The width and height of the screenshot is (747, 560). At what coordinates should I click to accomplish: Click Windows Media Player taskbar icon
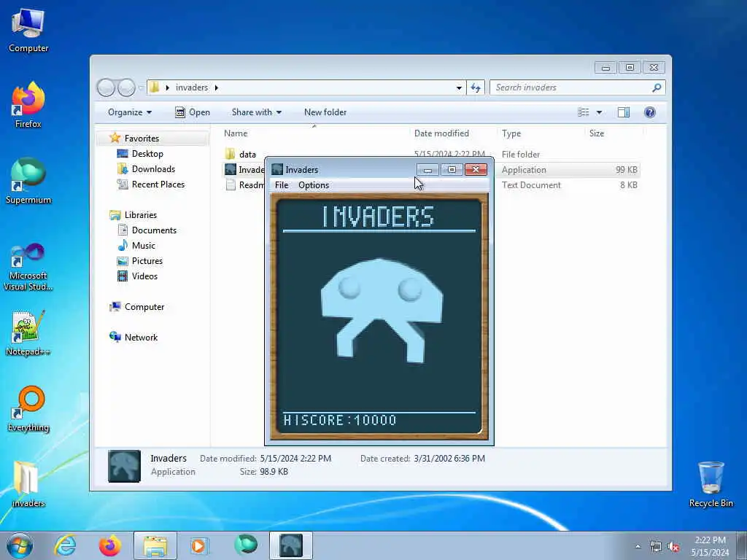(198, 545)
